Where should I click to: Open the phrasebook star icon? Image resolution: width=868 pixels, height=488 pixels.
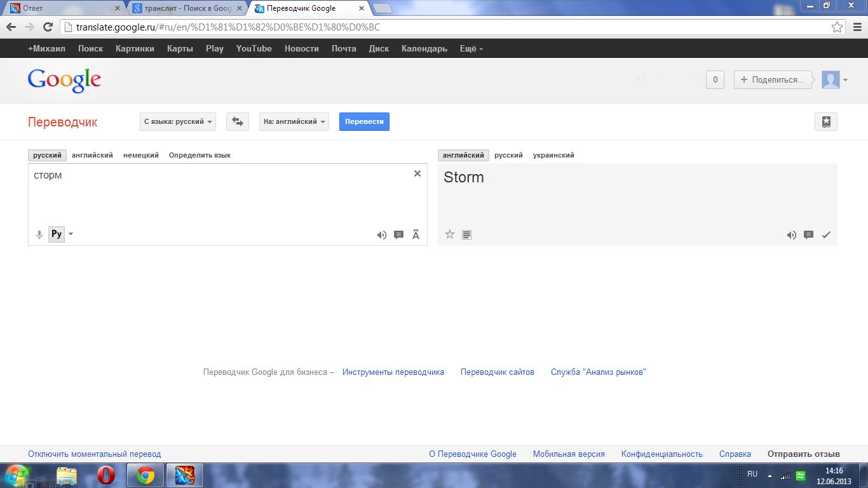(x=826, y=122)
